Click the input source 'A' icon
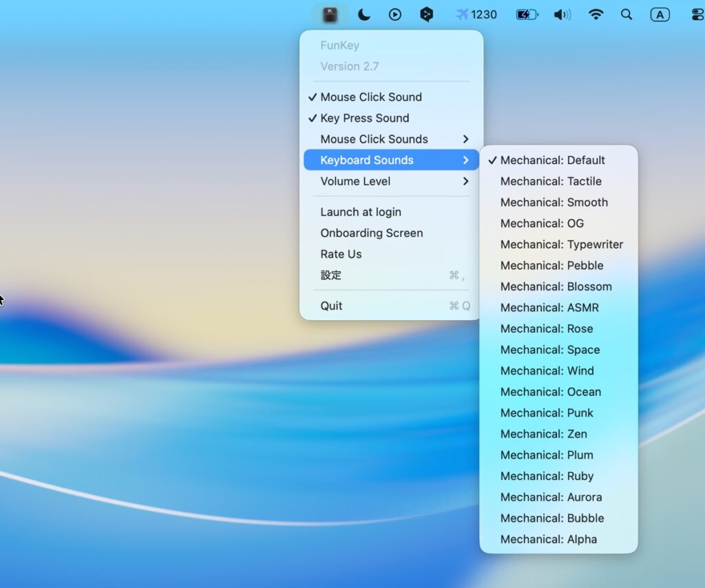This screenshot has height=588, width=705. coord(660,14)
